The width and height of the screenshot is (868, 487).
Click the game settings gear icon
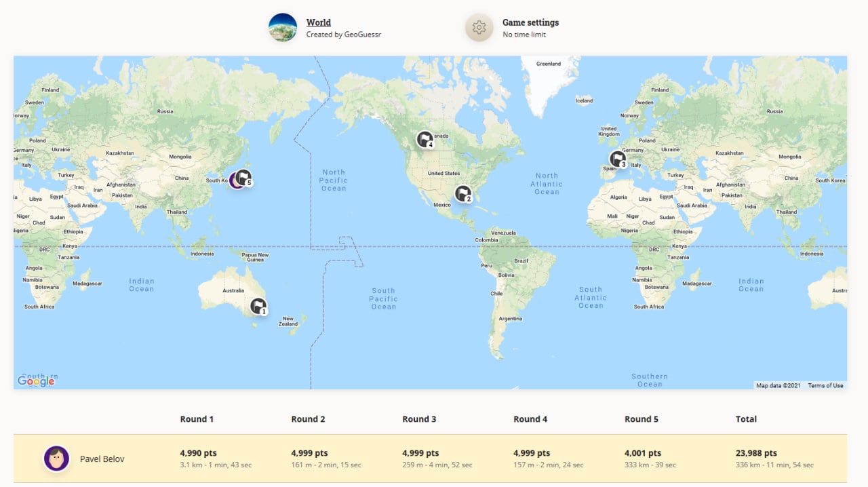pyautogui.click(x=479, y=28)
